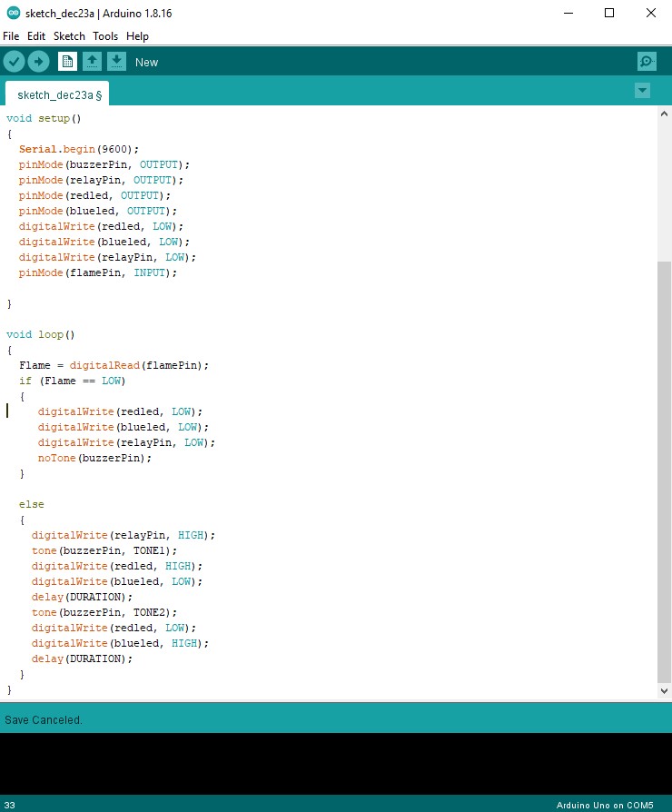Click the scroll down arrow in editor
This screenshot has width=672, height=812.
(x=664, y=691)
